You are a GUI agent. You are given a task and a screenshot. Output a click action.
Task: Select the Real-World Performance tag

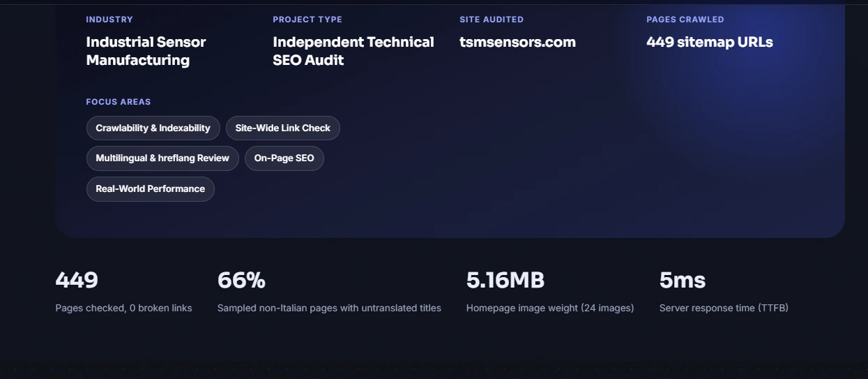coord(151,189)
